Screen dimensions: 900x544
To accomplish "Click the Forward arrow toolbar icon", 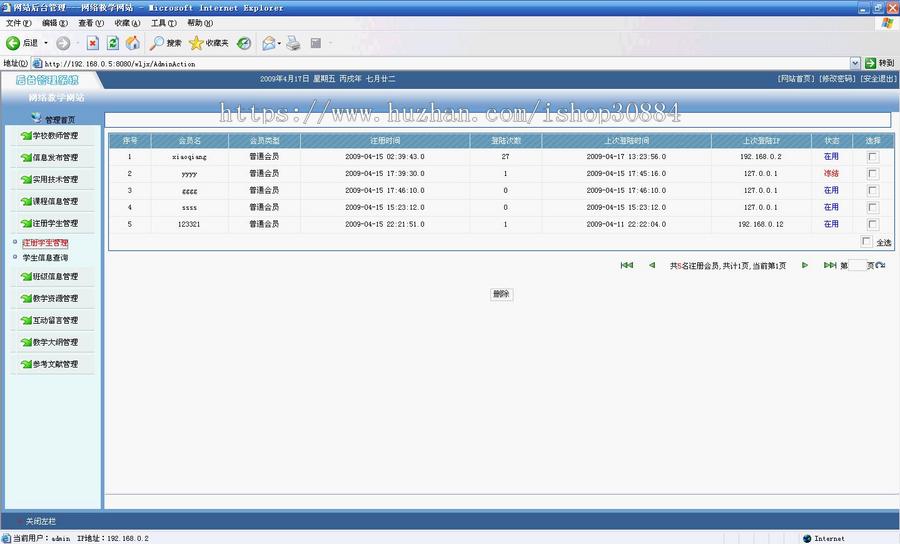I will pos(63,43).
